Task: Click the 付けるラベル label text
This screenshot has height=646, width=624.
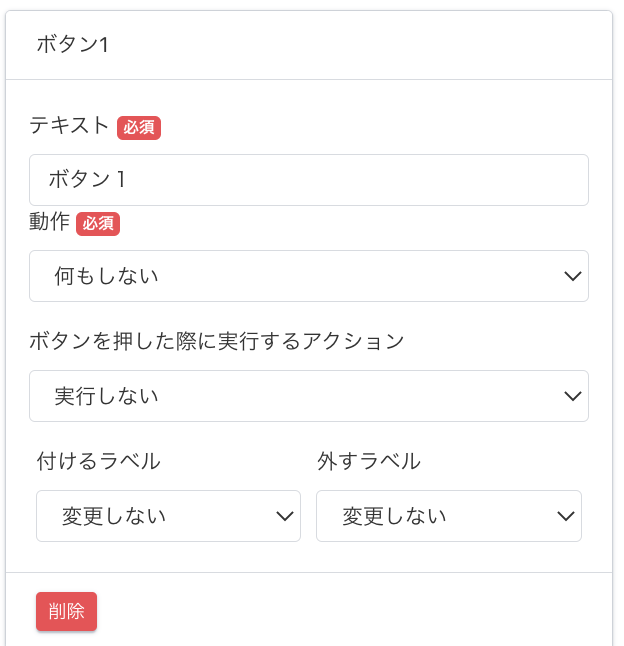Action: [98, 461]
